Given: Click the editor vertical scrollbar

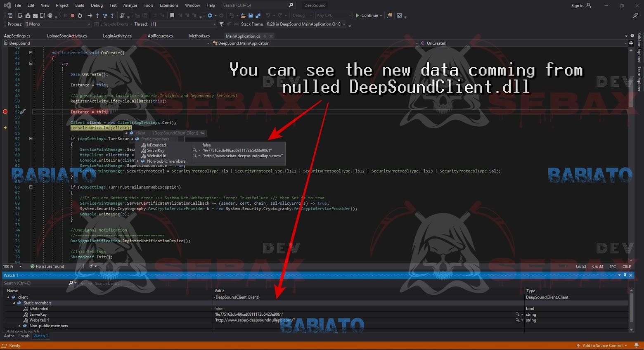Looking at the screenshot, I should (x=631, y=155).
